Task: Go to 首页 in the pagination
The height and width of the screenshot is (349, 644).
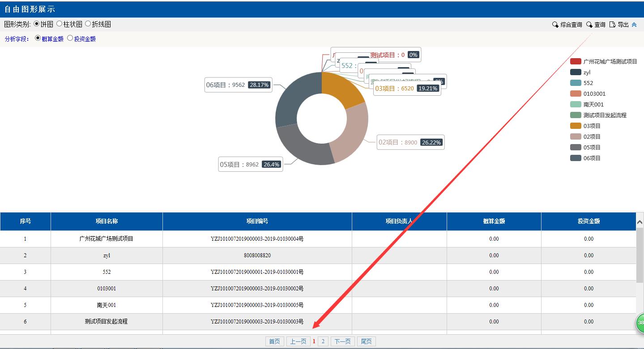Action: click(x=274, y=341)
